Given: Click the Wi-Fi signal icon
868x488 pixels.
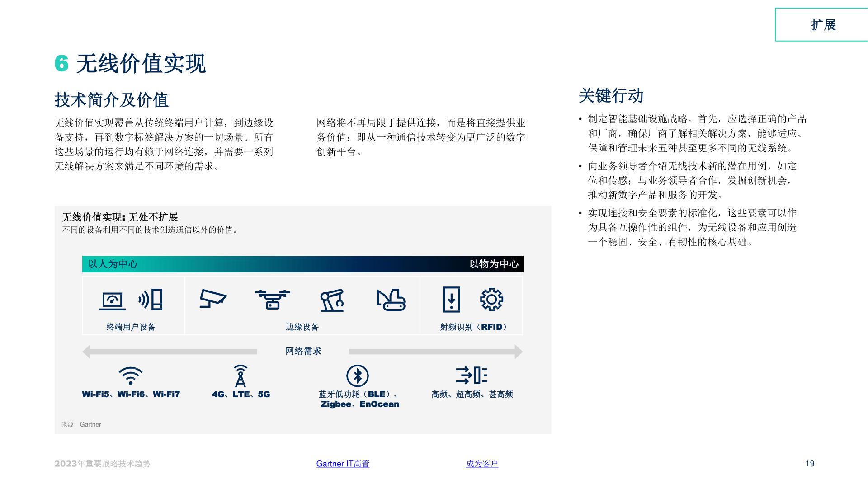Looking at the screenshot, I should [131, 375].
